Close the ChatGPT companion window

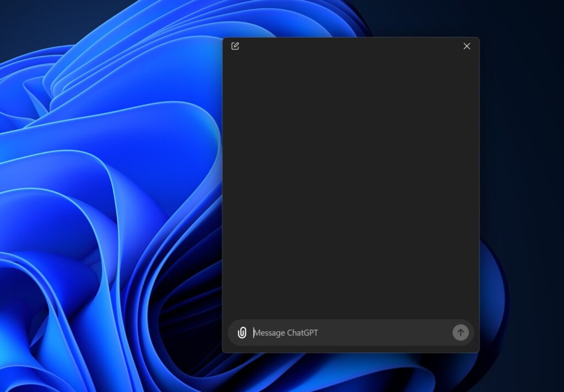467,46
